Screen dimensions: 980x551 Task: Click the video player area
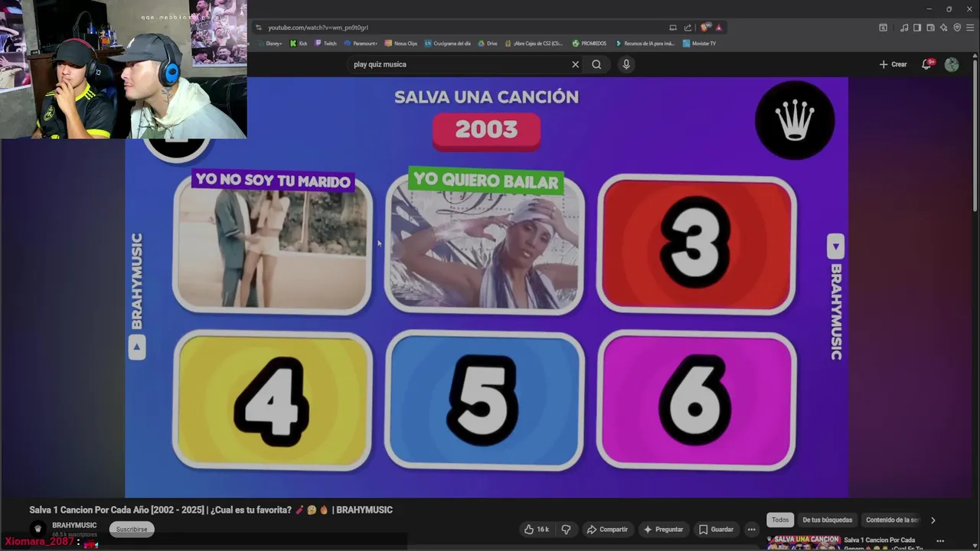[x=486, y=287]
